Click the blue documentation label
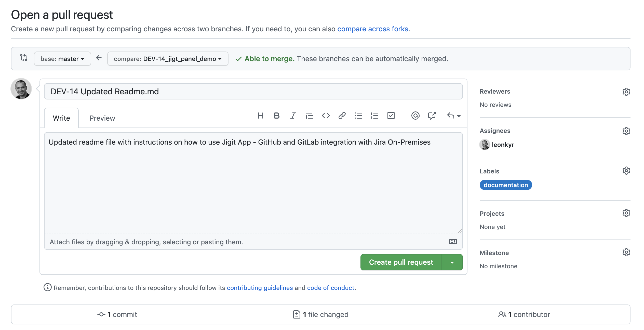 (506, 185)
